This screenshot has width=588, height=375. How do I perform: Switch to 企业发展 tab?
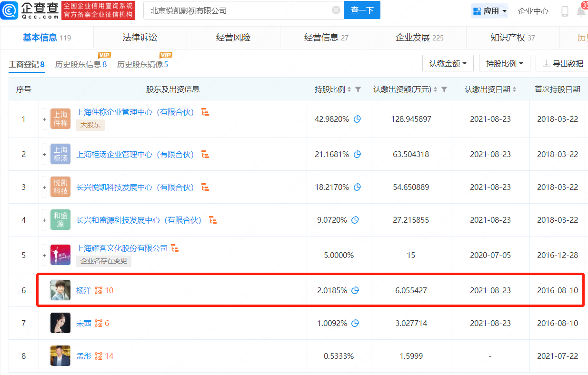tap(419, 38)
